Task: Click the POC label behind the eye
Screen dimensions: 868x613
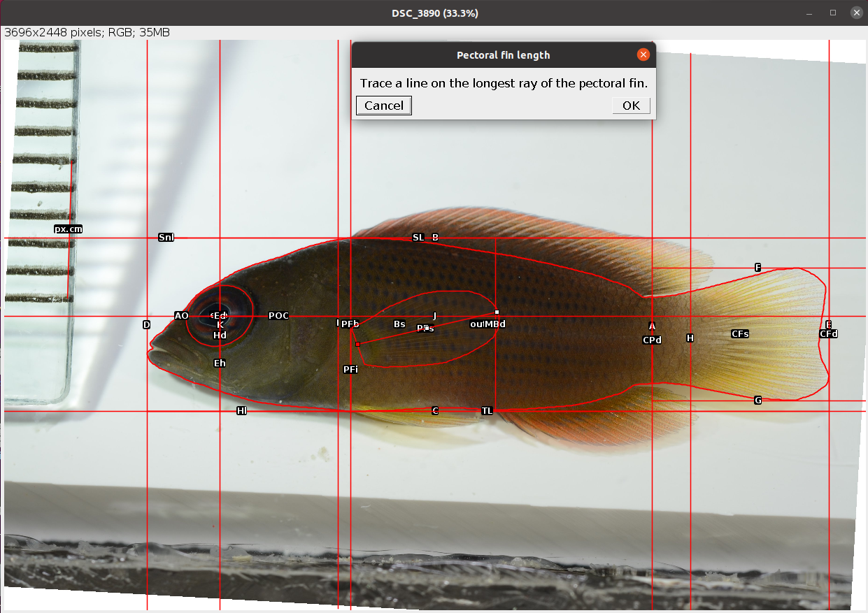Action: [278, 316]
